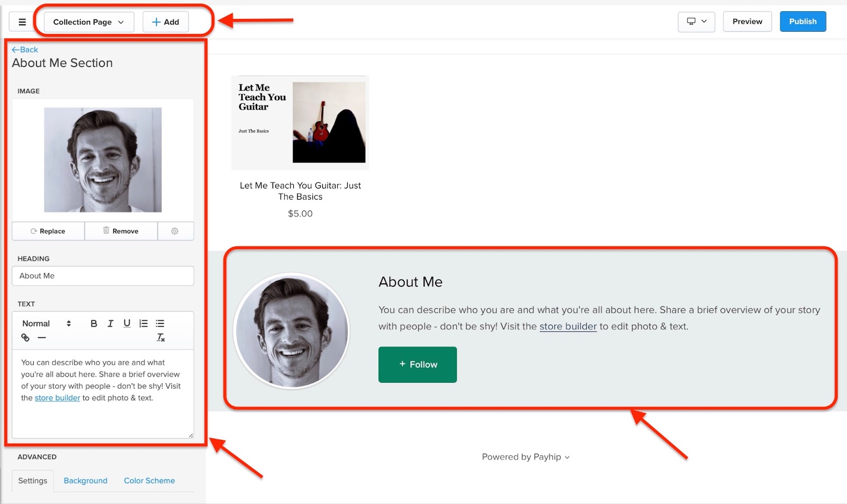The height and width of the screenshot is (504, 847).
Task: Switch to the Background tab
Action: pyautogui.click(x=86, y=481)
